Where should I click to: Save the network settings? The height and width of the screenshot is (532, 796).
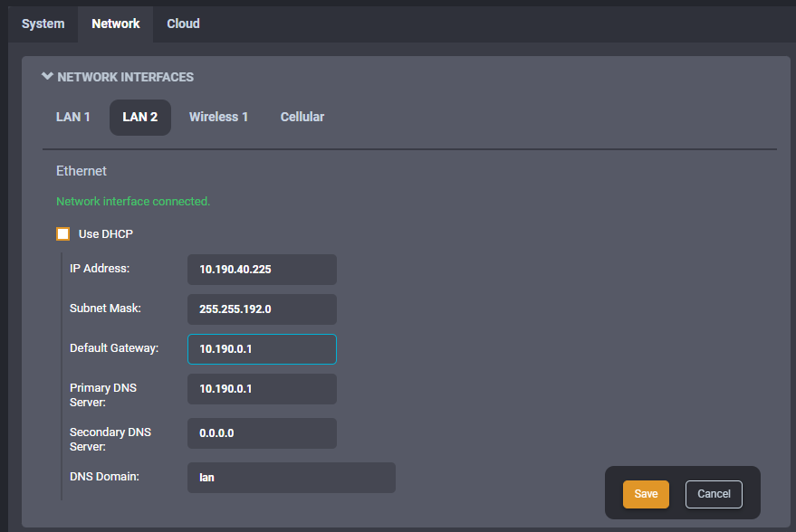pyautogui.click(x=646, y=494)
